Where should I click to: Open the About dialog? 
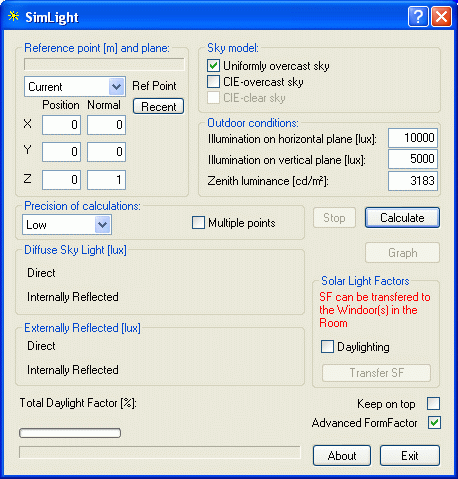[342, 455]
